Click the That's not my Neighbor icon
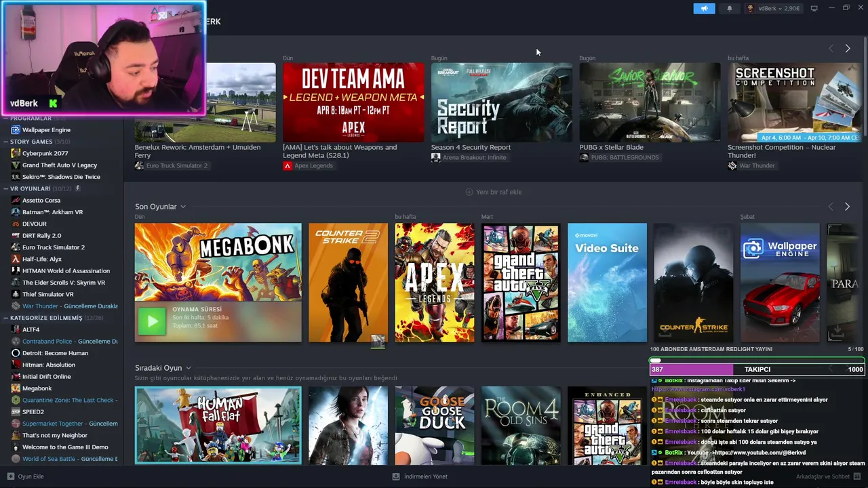The width and height of the screenshot is (868, 488). (x=16, y=435)
